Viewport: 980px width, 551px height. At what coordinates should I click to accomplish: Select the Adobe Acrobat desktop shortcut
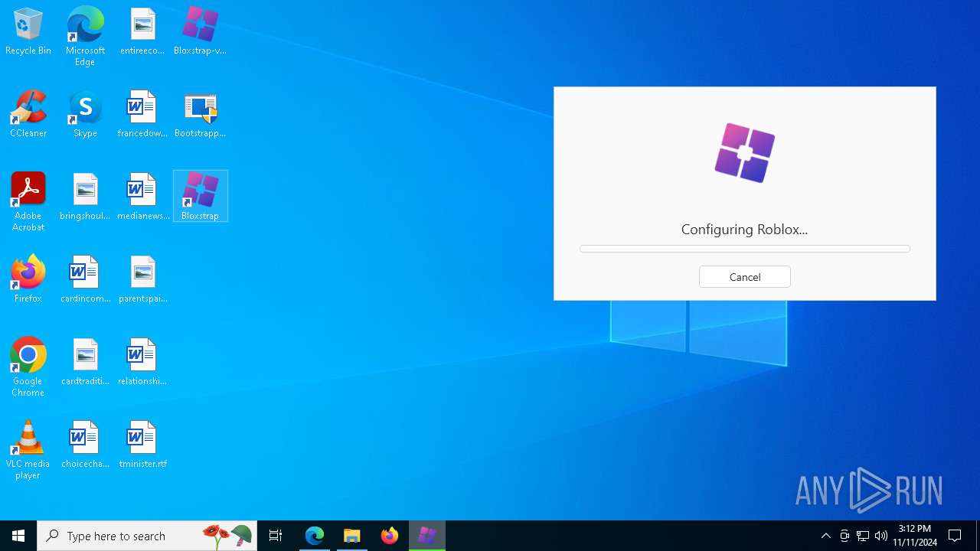click(x=28, y=202)
